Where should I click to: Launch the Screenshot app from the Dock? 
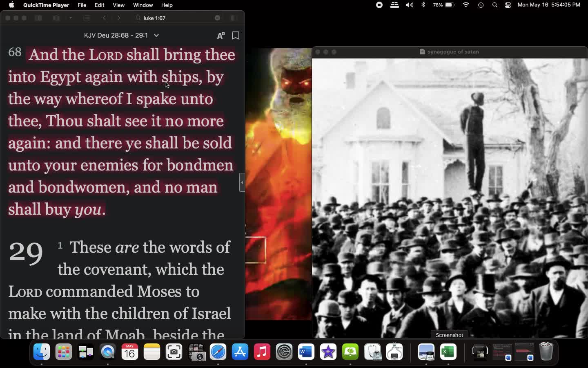point(174,352)
